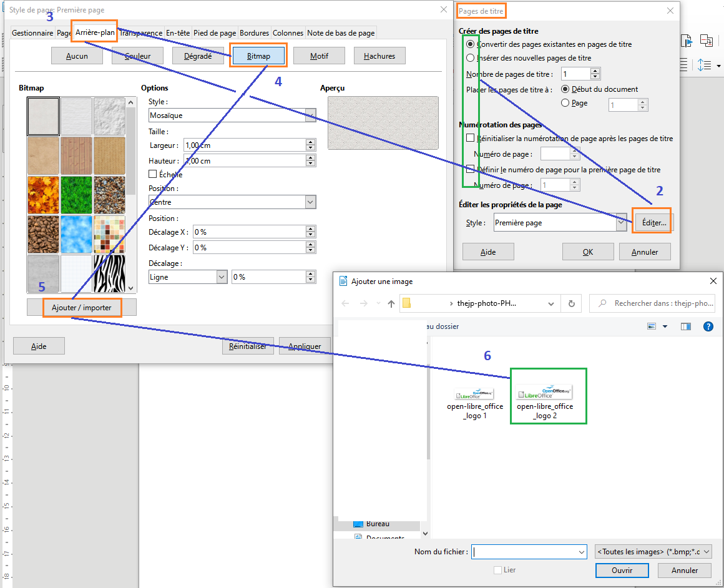This screenshot has width=724, height=588.
Task: Expand the Première page style dropdown
Action: click(x=621, y=222)
